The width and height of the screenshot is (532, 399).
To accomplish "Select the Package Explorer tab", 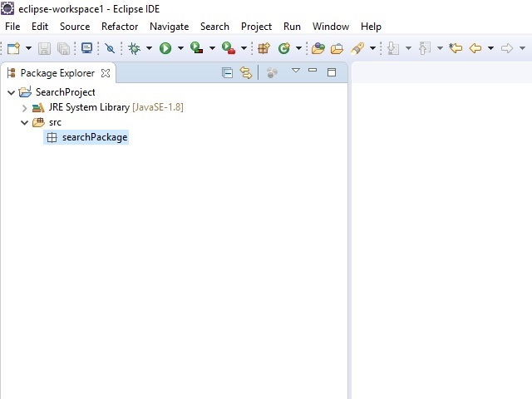I will [x=57, y=73].
